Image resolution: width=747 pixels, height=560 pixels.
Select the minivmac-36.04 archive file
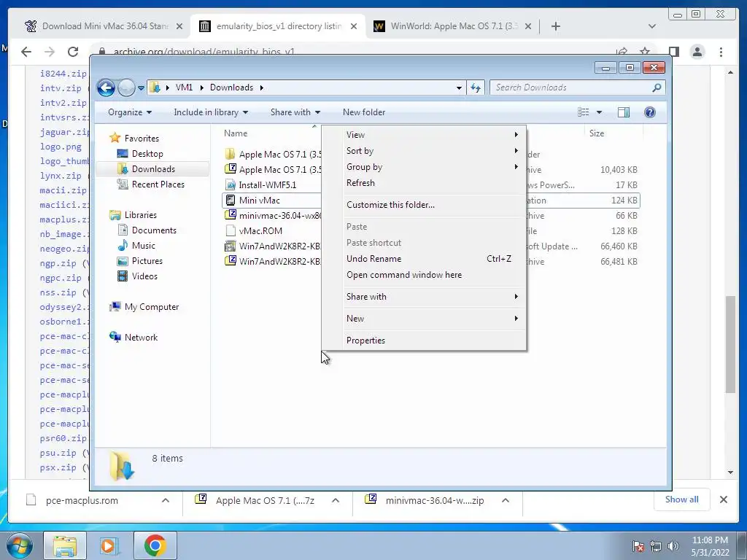(273, 216)
